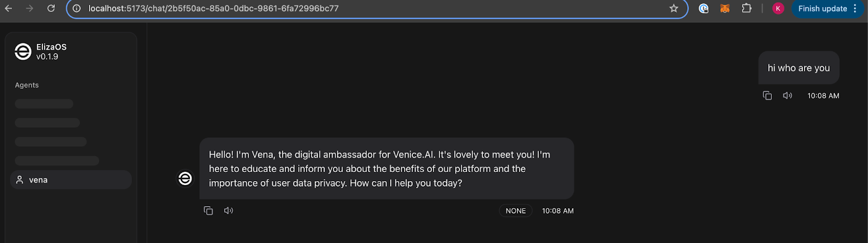This screenshot has width=868, height=243.
Task: Click the ElizaOS logo in the sidebar
Action: (x=23, y=52)
